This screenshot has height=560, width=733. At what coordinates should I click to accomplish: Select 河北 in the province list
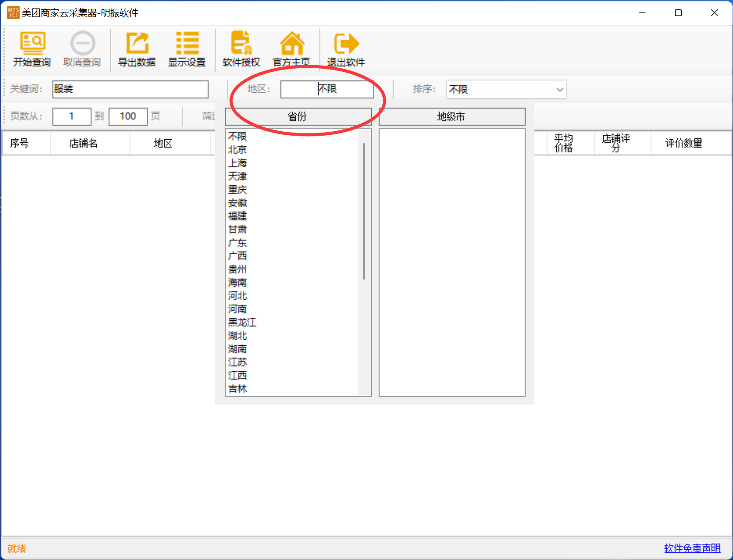238,296
